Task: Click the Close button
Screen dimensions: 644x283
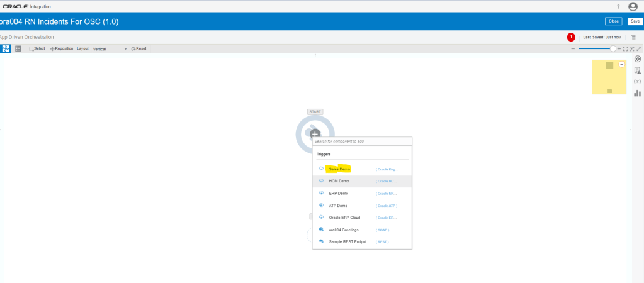Action: (x=613, y=21)
